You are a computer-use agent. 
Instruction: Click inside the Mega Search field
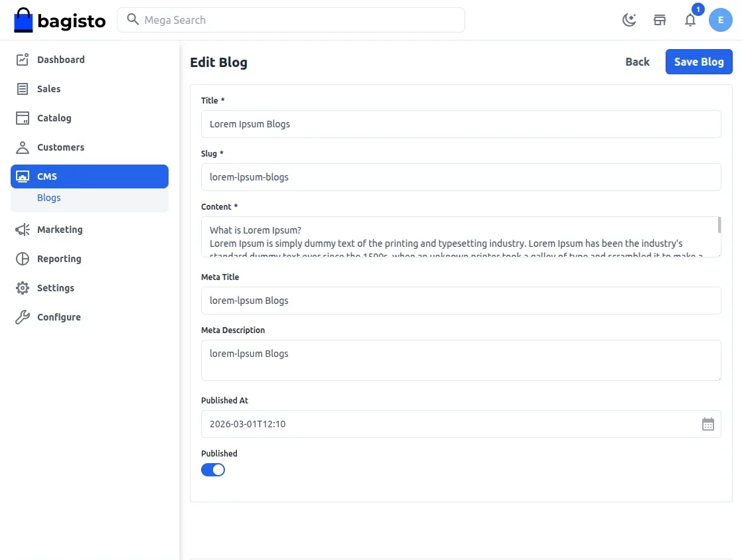coord(291,20)
